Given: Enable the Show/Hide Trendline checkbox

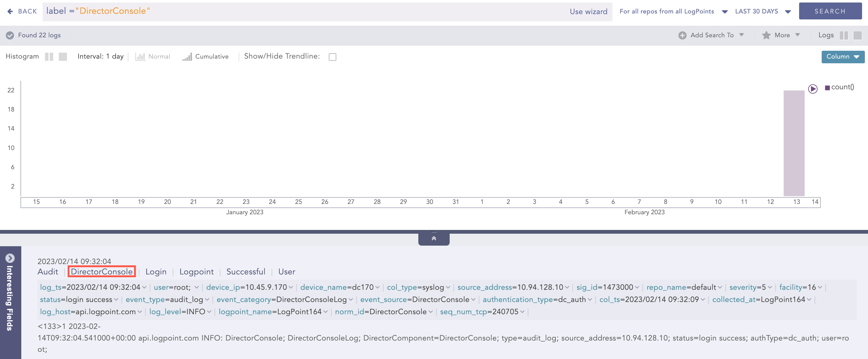Looking at the screenshot, I should [x=332, y=57].
